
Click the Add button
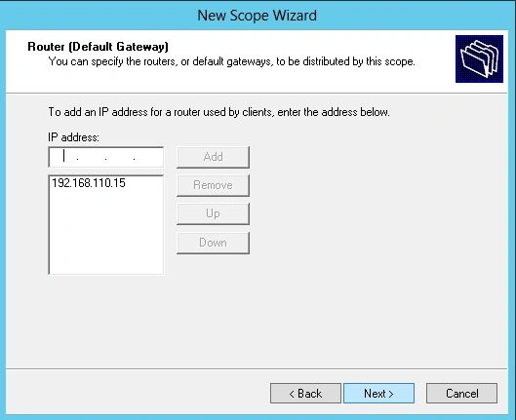pyautogui.click(x=213, y=157)
